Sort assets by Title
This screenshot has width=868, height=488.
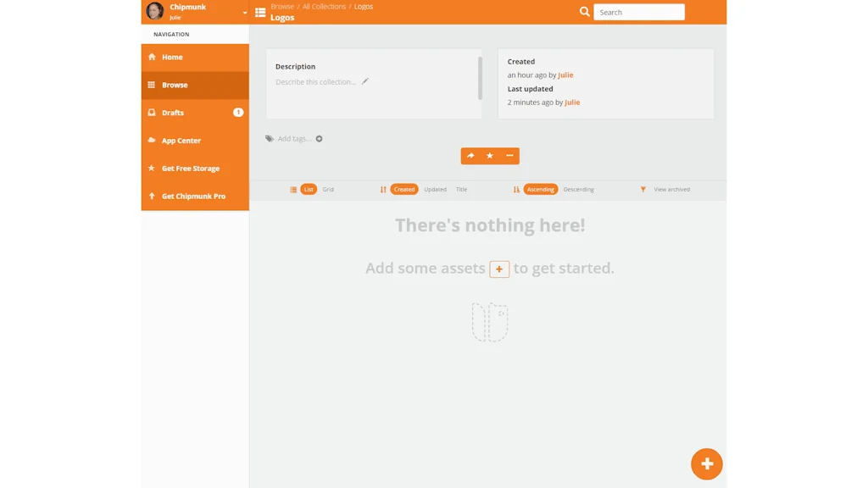coord(461,190)
